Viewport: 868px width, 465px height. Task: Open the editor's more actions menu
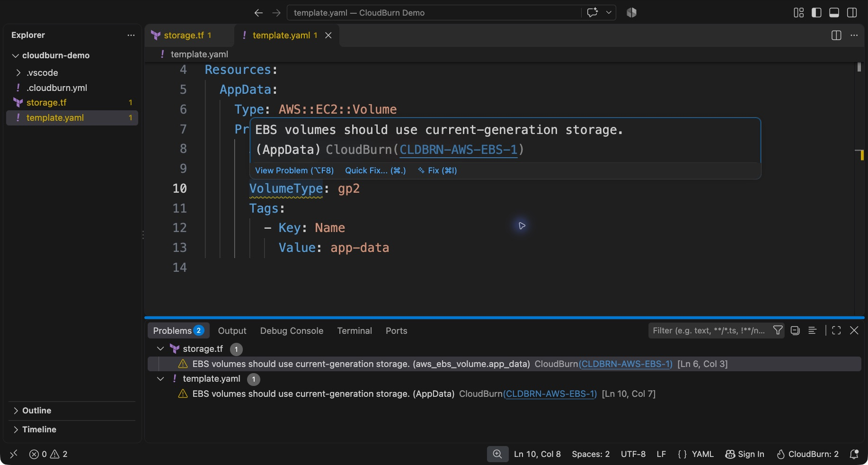pyautogui.click(x=854, y=35)
